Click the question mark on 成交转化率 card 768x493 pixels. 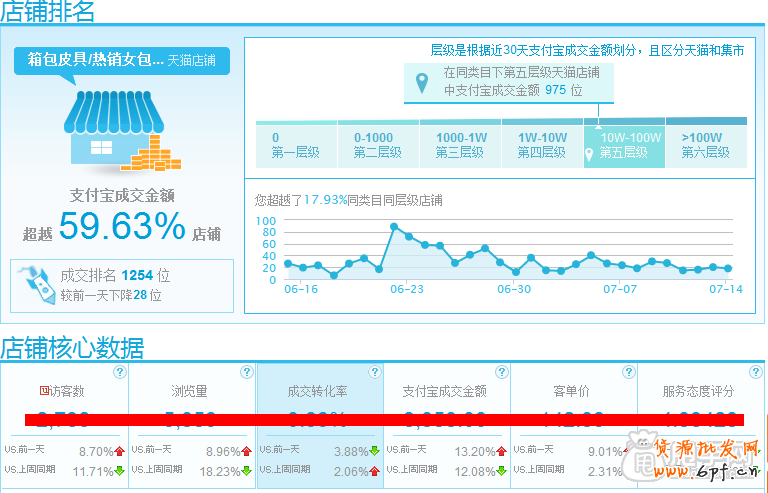point(374,372)
